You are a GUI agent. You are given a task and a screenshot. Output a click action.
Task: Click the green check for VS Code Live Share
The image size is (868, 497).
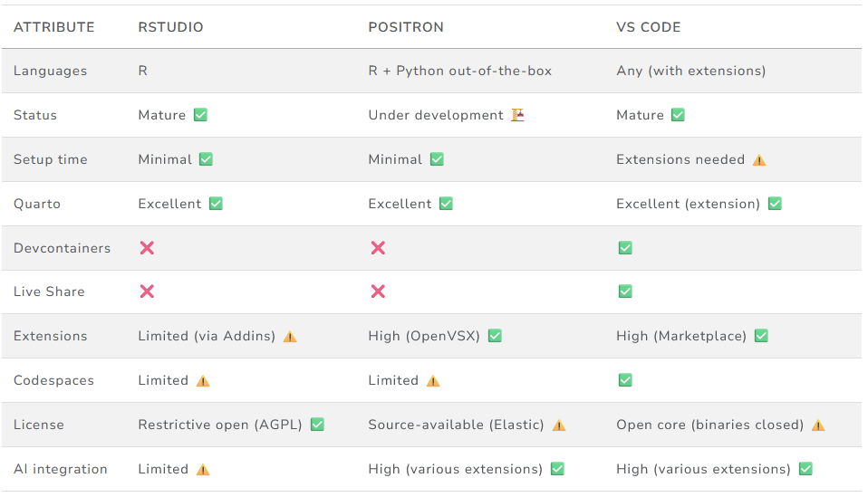coord(625,292)
